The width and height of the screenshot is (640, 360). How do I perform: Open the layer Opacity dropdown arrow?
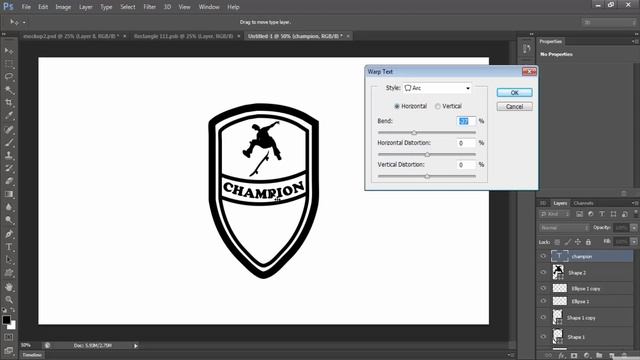(x=634, y=228)
